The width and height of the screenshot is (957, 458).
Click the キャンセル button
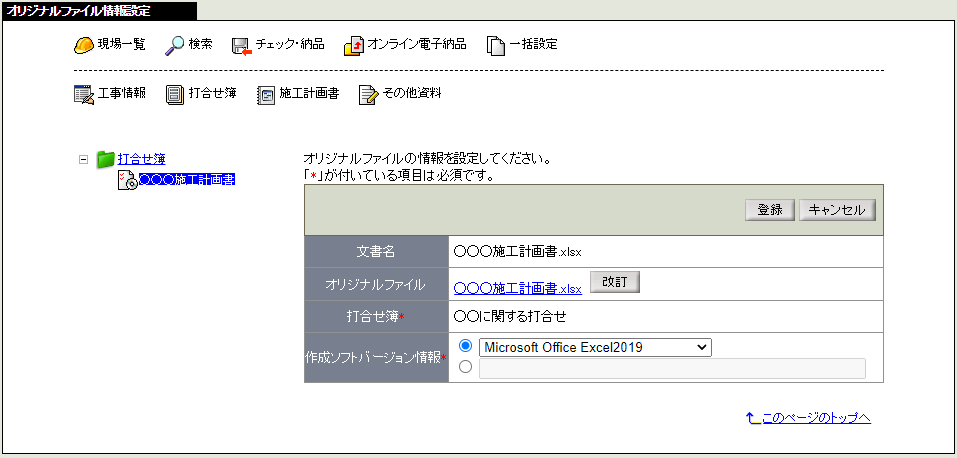click(837, 210)
